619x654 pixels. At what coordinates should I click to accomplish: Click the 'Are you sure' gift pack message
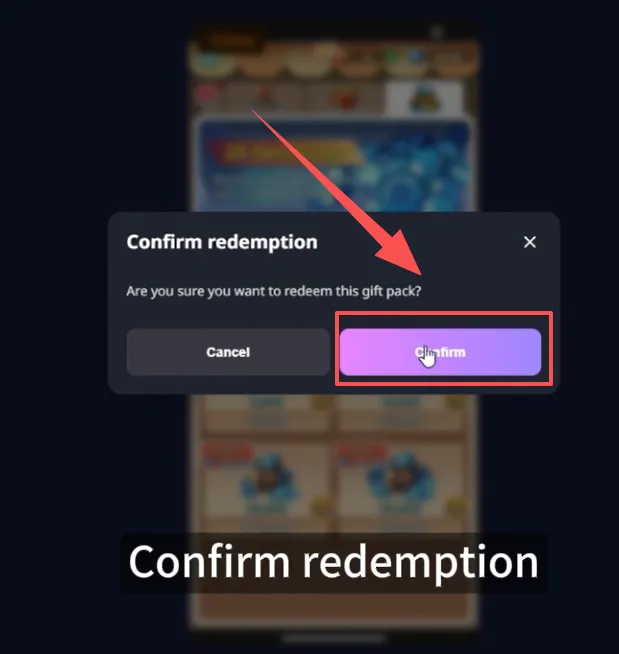click(274, 291)
